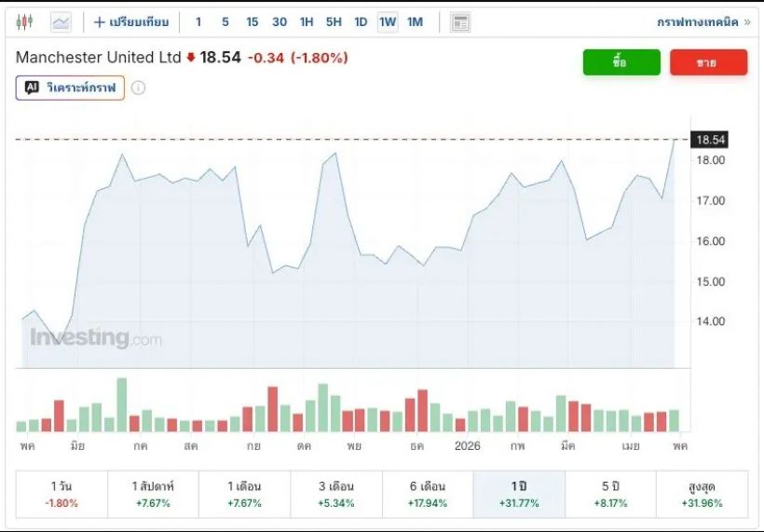764x532 pixels.
Task: Select the 1M interval
Action: (x=416, y=22)
